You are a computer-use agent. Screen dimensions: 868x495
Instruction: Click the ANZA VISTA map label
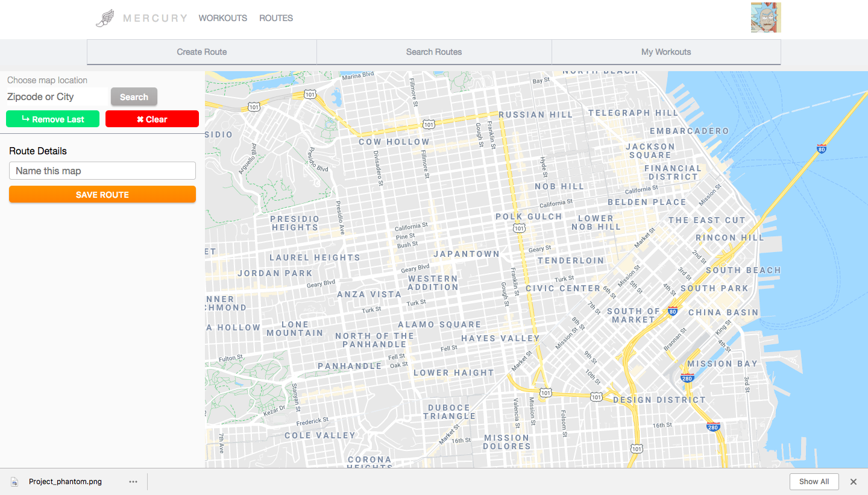coord(369,294)
